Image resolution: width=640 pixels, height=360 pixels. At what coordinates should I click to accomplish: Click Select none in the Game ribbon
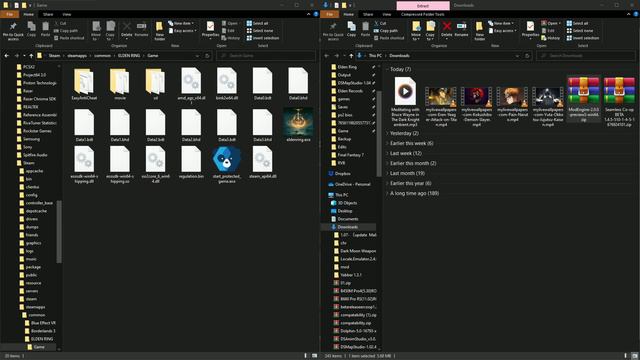[260, 31]
